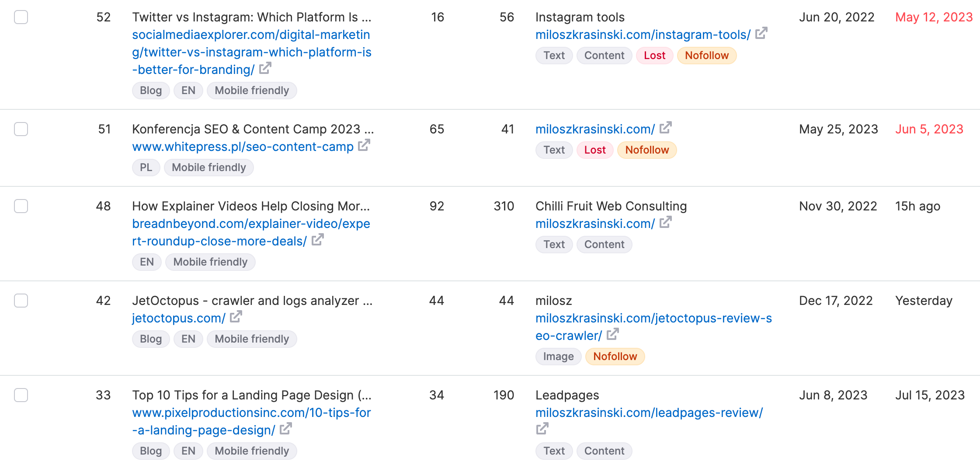The image size is (980, 469).
Task: Click Text tag in Chilli Fruit row
Action: (x=554, y=245)
